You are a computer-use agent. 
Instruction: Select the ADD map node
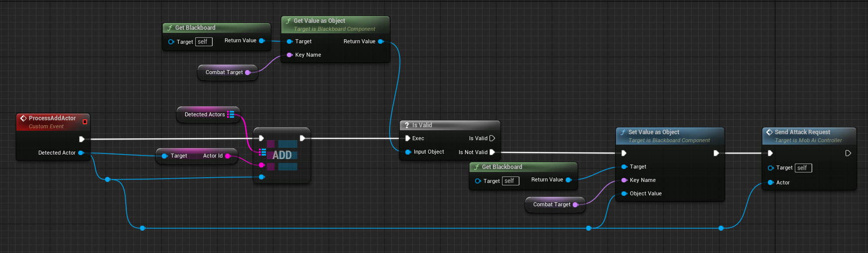(x=282, y=156)
